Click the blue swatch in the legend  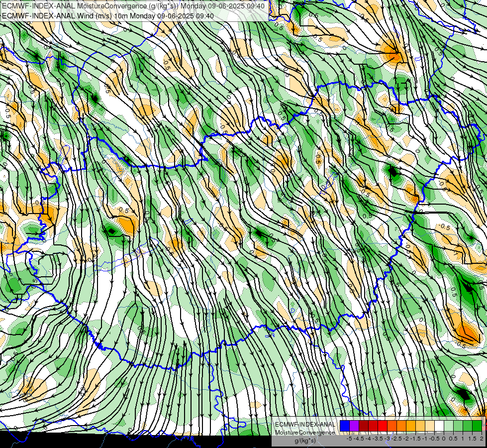345,426
